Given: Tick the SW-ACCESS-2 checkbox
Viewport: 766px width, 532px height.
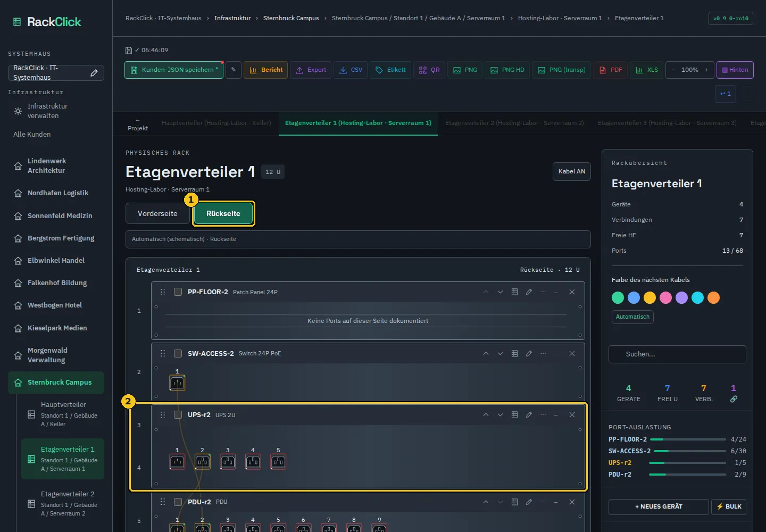Looking at the screenshot, I should (x=178, y=354).
